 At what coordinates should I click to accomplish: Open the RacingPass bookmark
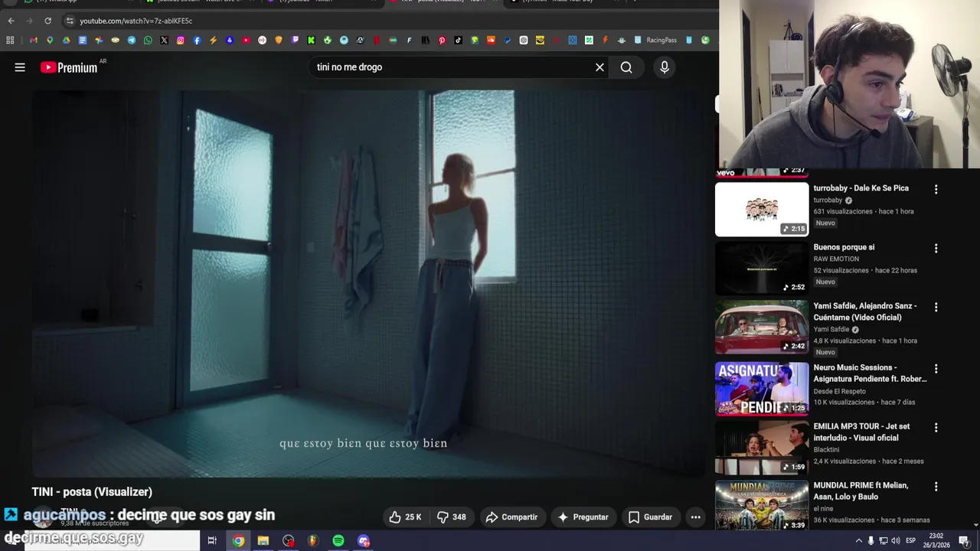[x=655, y=40]
